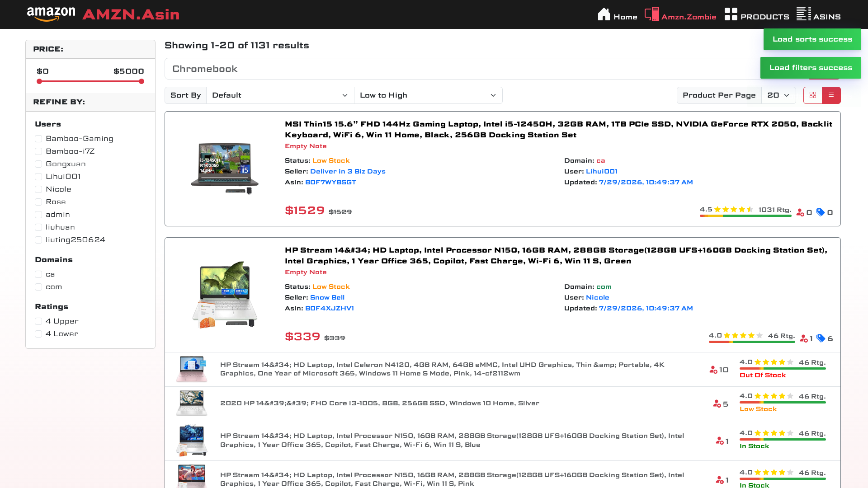
Task: Open ASIN link B0F4XJZHV1
Action: (330, 308)
